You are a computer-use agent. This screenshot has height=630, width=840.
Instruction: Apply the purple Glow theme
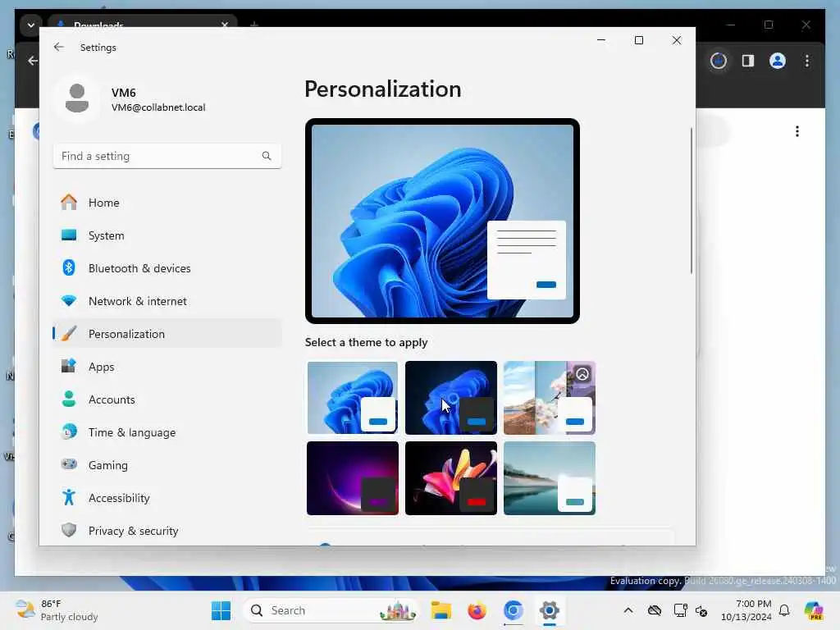coord(353,478)
